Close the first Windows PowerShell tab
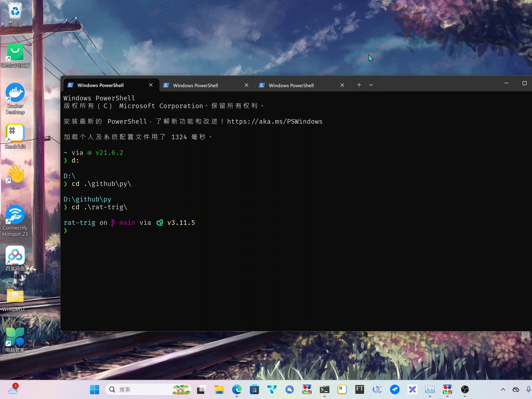The width and height of the screenshot is (532, 399). [151, 85]
